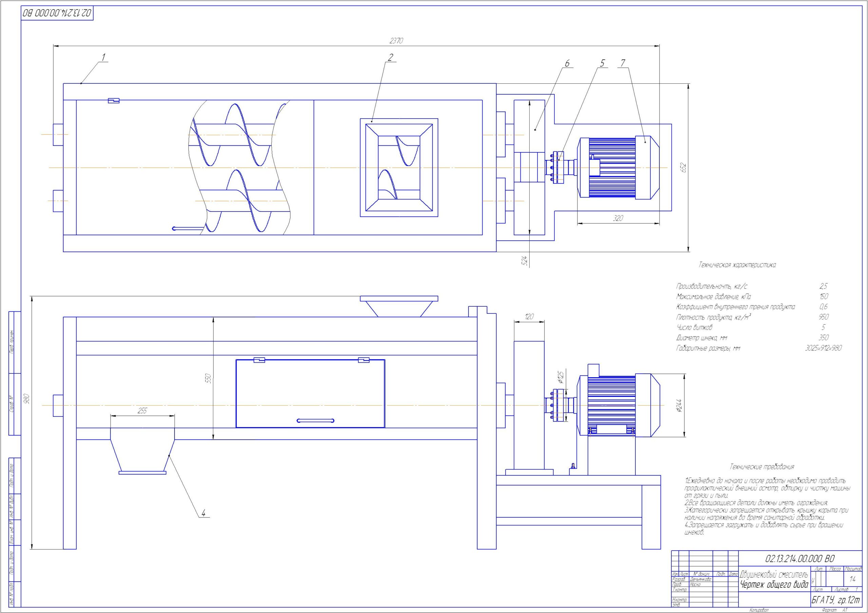Click the 980 overall height dimension on the left

point(26,399)
